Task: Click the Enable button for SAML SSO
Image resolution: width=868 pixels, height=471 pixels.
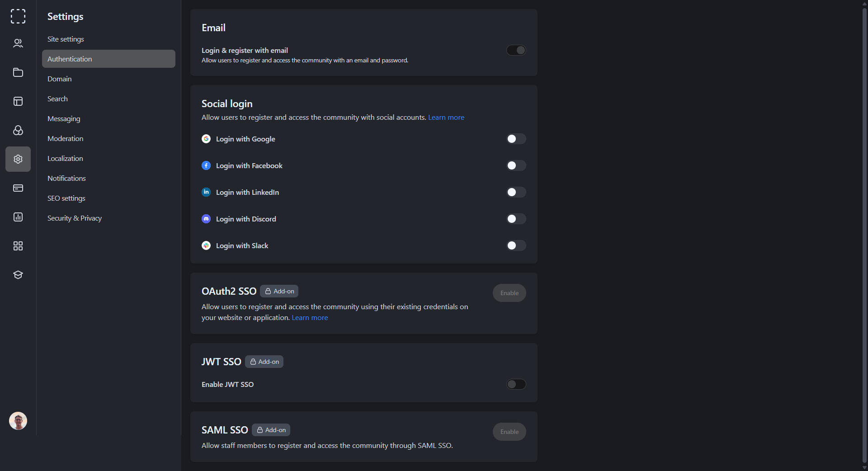Action: [509, 432]
